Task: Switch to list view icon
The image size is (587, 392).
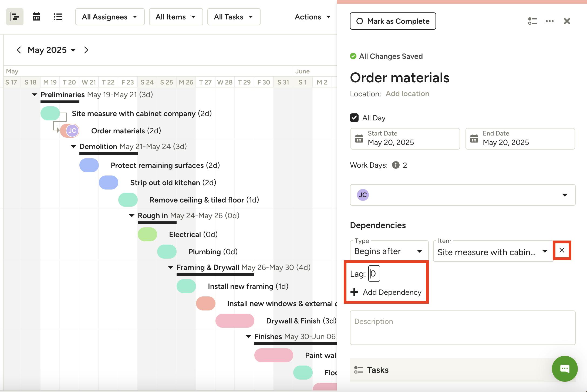Action: (58, 17)
